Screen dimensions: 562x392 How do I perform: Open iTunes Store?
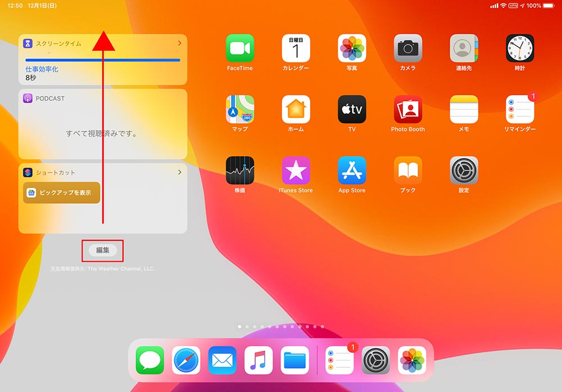click(296, 171)
